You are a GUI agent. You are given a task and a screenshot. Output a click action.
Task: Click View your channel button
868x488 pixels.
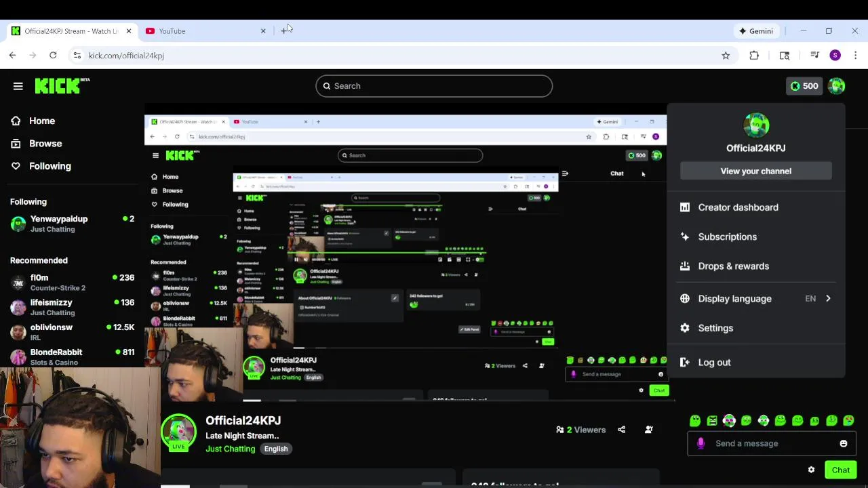tap(756, 171)
